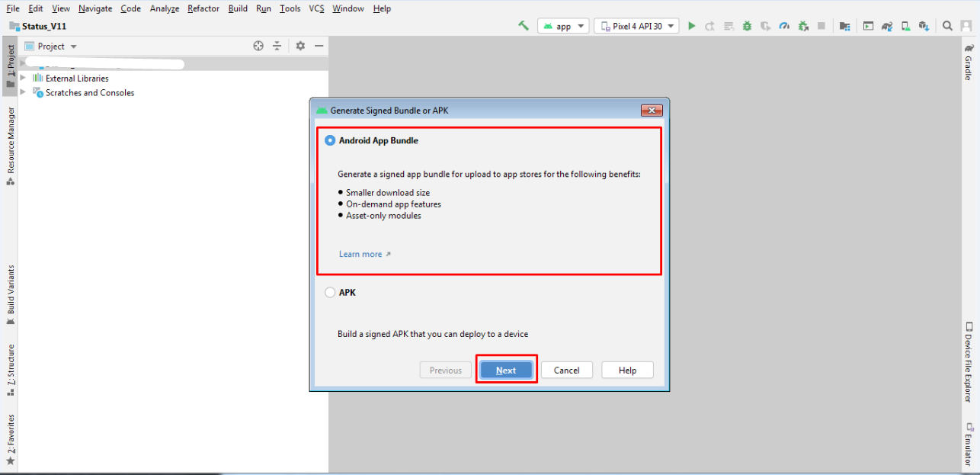Click the Next button in dialog

coord(506,370)
